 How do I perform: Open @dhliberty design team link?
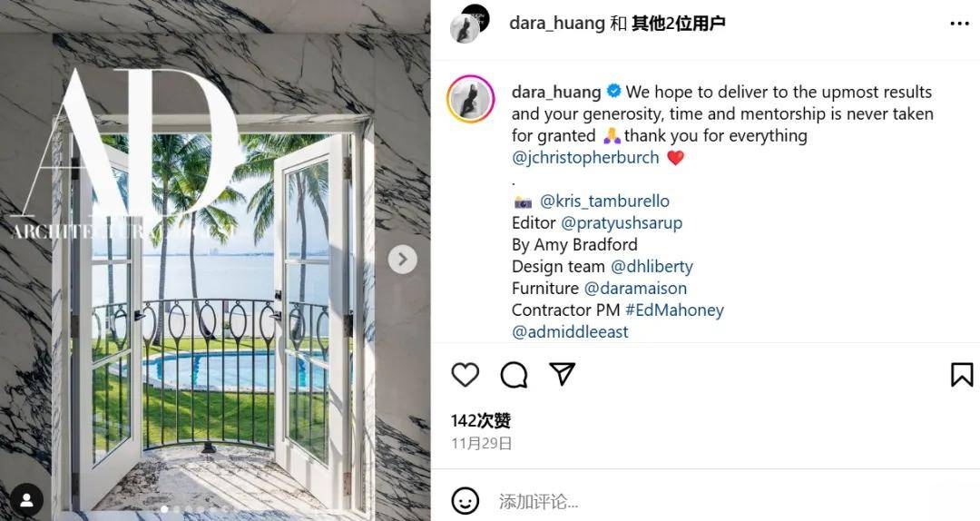click(652, 267)
